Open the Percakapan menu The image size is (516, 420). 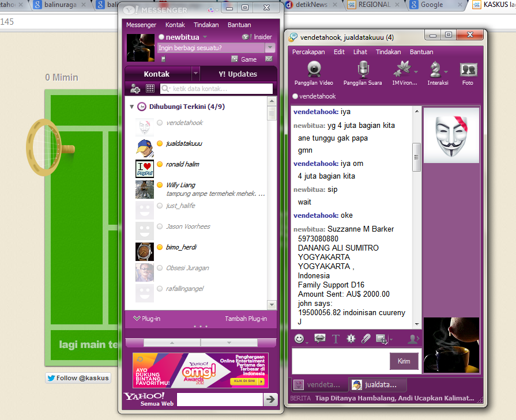(x=308, y=52)
